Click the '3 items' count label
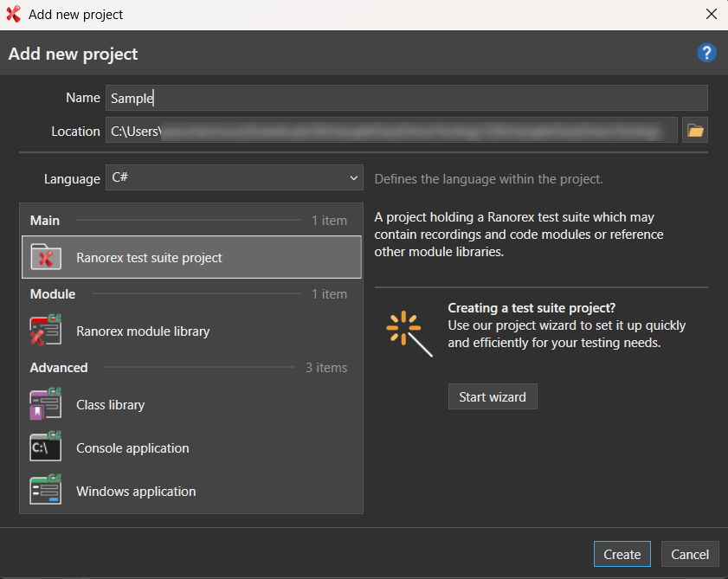 326,367
